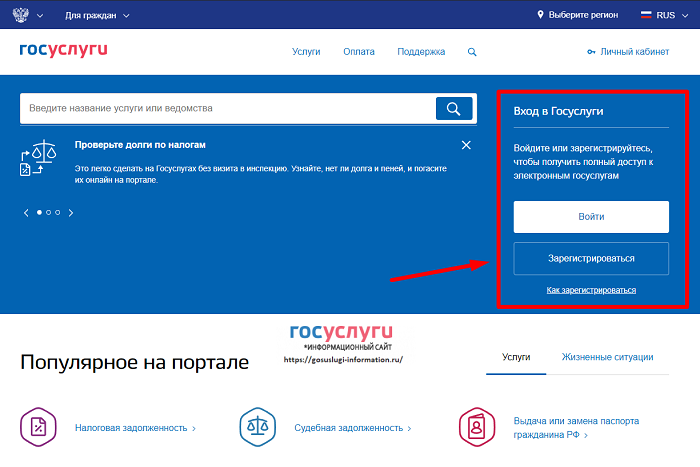Select the first banner slide dot
700x467 pixels.
pos(39,213)
